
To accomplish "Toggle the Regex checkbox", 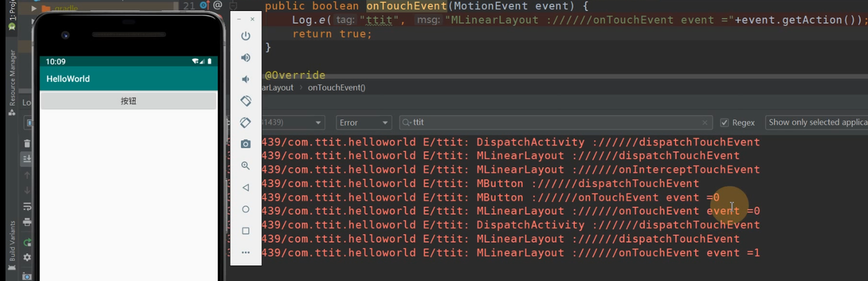I will tap(724, 123).
